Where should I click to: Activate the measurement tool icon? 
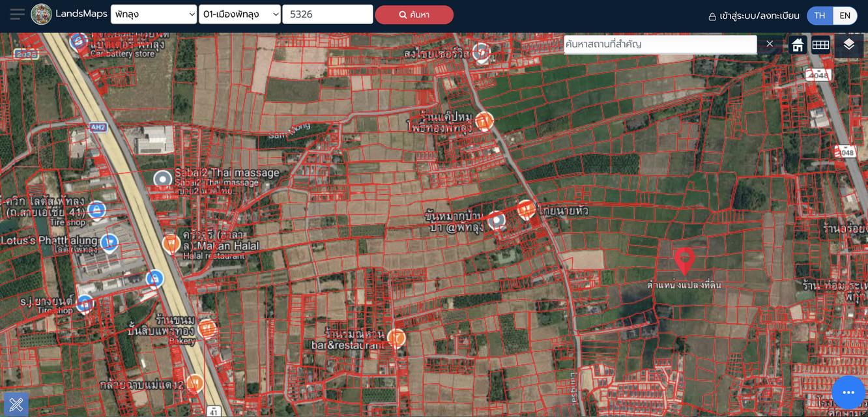[16, 404]
